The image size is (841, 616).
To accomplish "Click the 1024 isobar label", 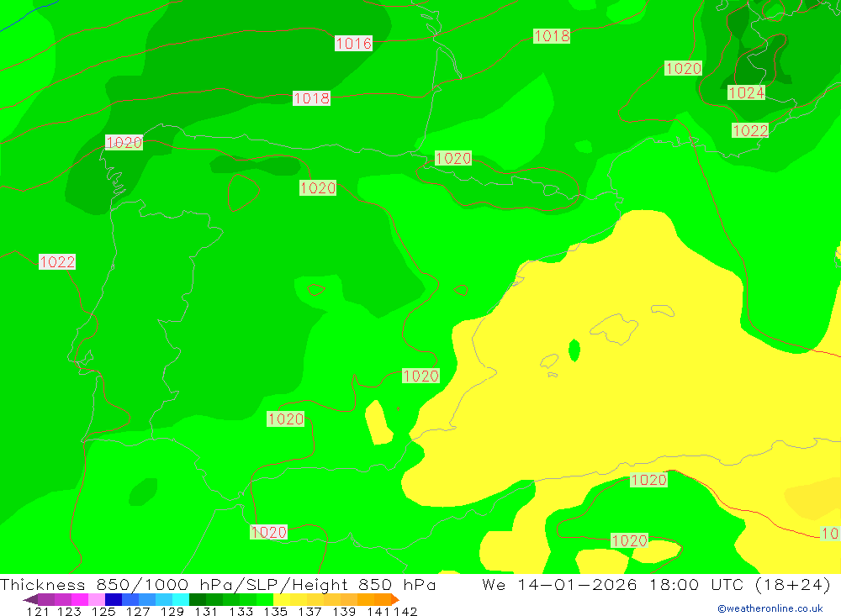I will click(x=746, y=92).
